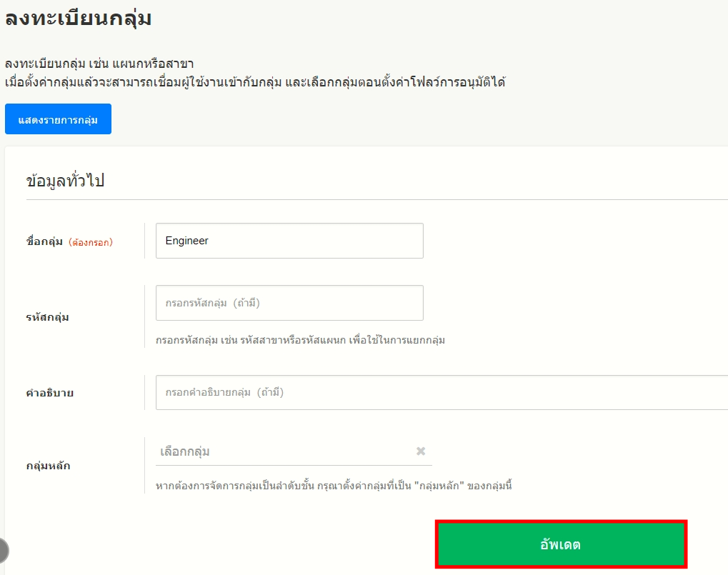Click the blue แสดงรายการกลุ่ม button
This screenshot has height=575, width=728.
coord(58,119)
